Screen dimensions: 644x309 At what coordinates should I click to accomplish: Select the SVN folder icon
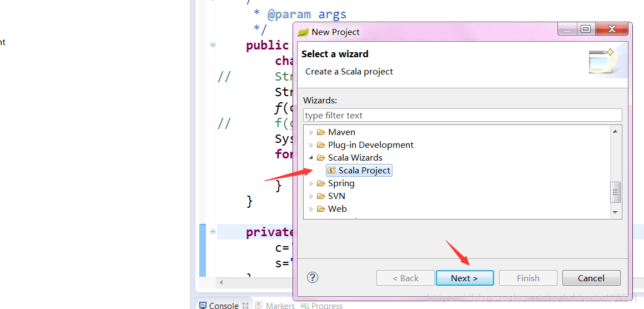point(321,196)
